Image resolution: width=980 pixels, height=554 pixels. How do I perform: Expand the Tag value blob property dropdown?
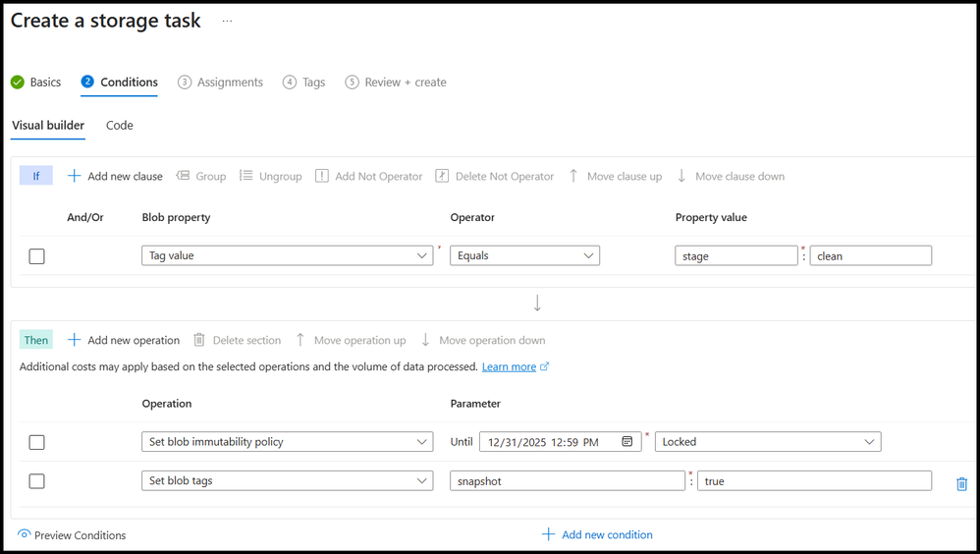coord(287,255)
